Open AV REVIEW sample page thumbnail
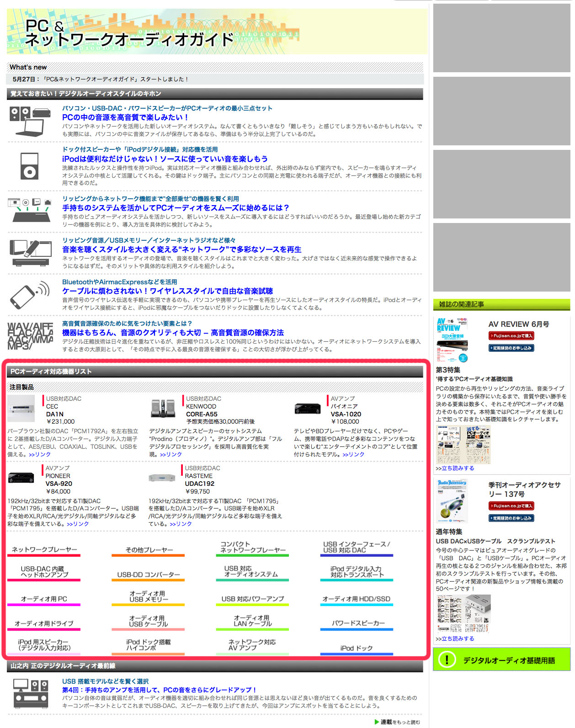 [463, 445]
